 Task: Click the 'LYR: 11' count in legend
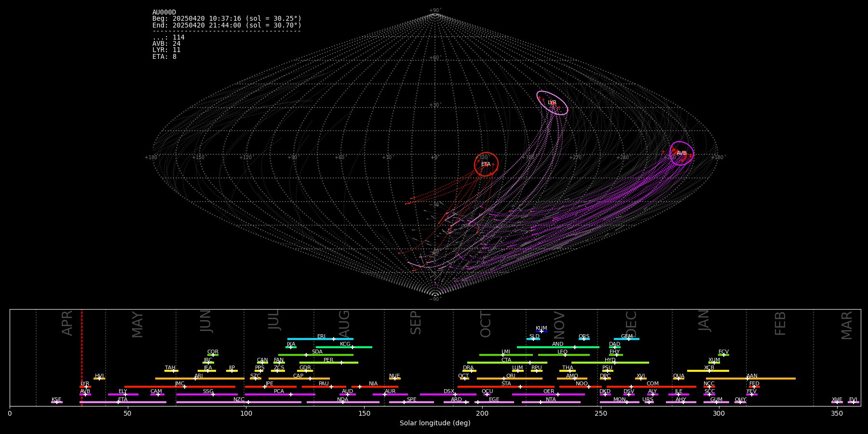pos(166,50)
